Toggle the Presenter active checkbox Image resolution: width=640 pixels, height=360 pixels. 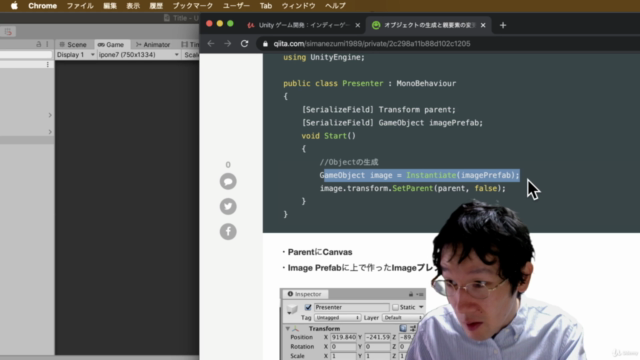point(308,307)
